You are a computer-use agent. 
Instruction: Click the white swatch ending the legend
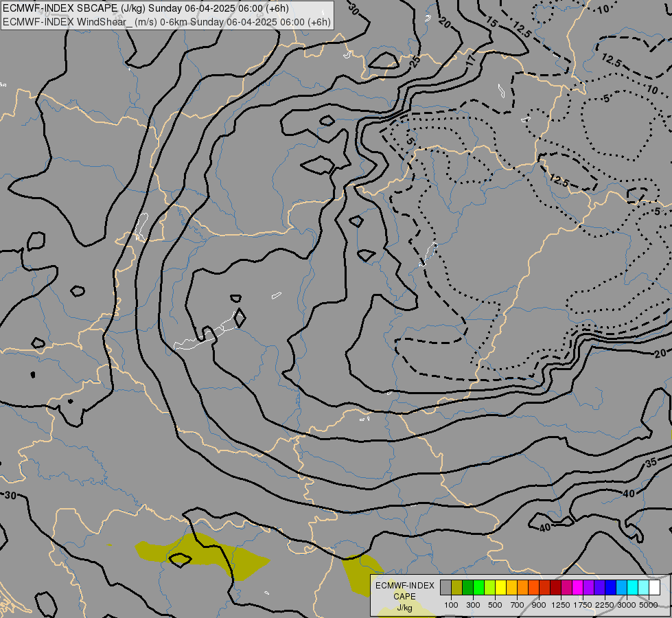point(654,588)
